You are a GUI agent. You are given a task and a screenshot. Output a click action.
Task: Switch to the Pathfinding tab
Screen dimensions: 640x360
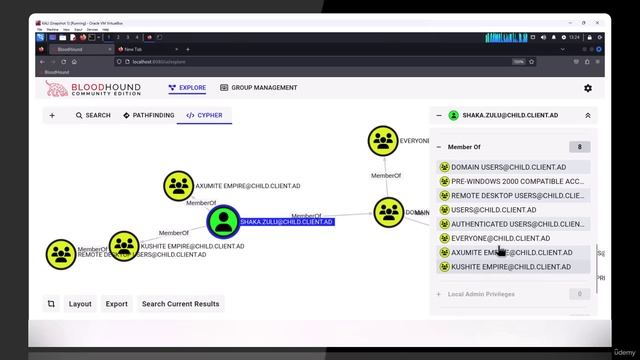coord(149,116)
